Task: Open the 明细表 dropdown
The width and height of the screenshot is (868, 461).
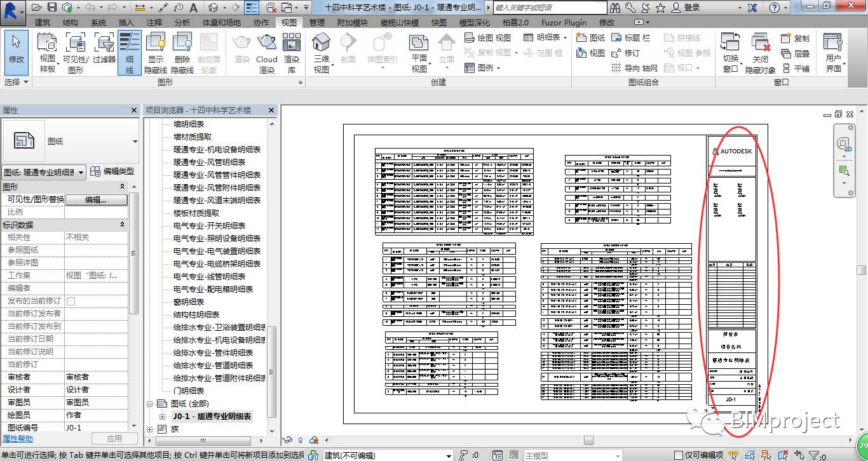Action: point(546,38)
